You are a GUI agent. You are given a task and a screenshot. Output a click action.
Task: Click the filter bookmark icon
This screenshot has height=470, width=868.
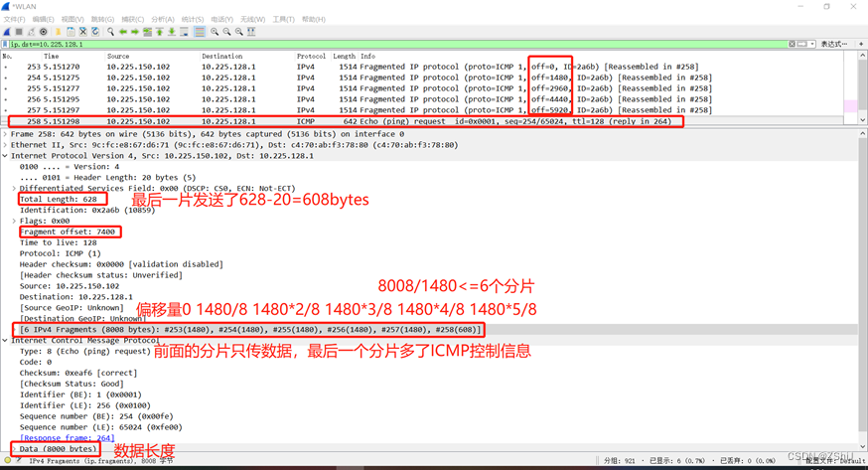tap(6, 45)
